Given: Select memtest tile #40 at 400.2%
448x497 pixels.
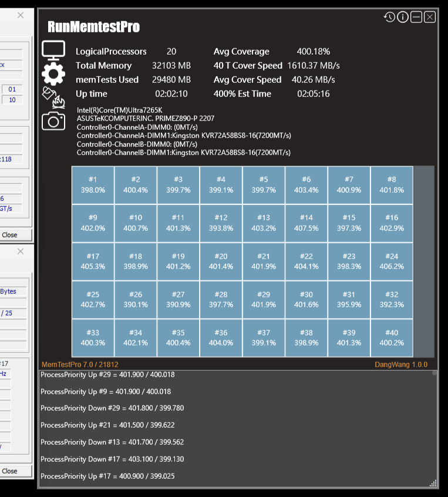Looking at the screenshot, I should click(392, 338).
